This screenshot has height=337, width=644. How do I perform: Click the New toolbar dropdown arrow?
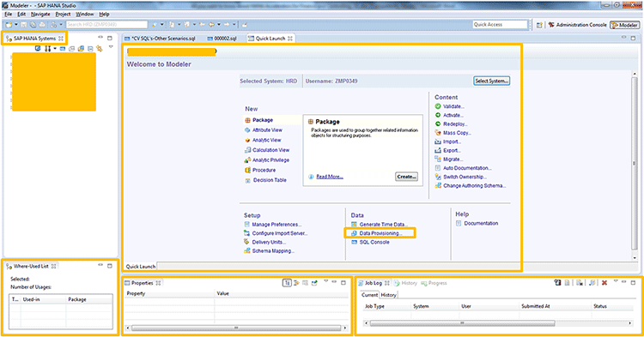click(x=16, y=25)
